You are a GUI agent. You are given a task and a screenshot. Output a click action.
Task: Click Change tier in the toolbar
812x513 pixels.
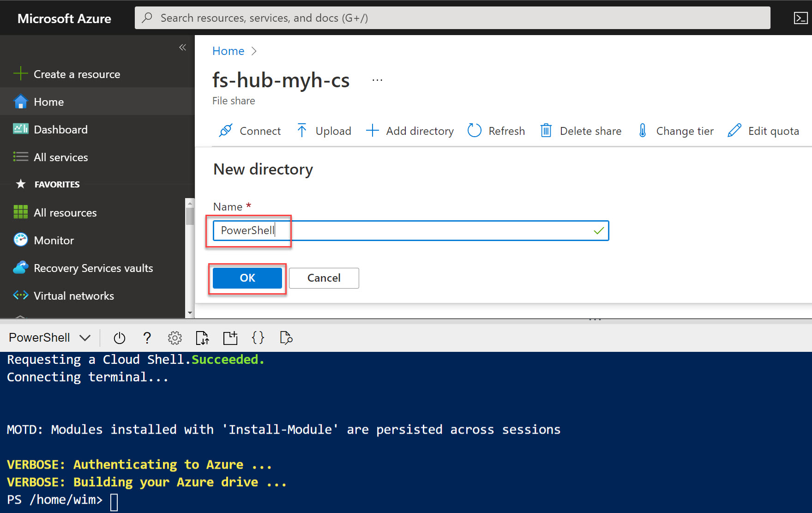pos(675,131)
